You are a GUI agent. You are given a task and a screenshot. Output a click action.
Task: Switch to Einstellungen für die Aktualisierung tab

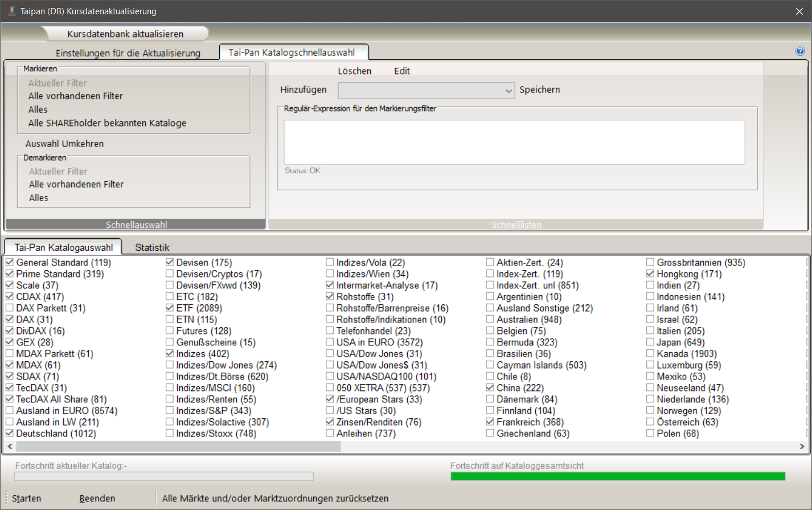point(128,53)
